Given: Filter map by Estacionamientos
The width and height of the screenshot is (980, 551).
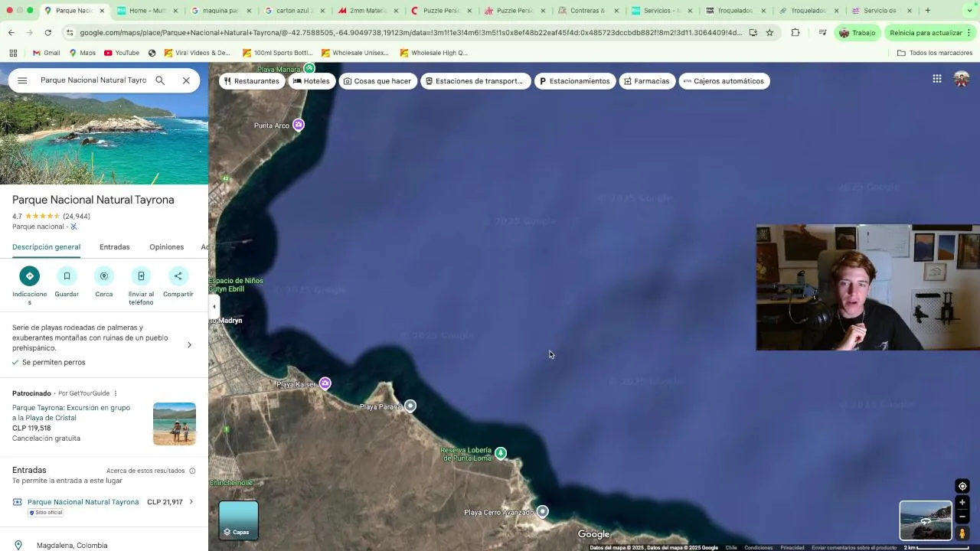Looking at the screenshot, I should 575,81.
